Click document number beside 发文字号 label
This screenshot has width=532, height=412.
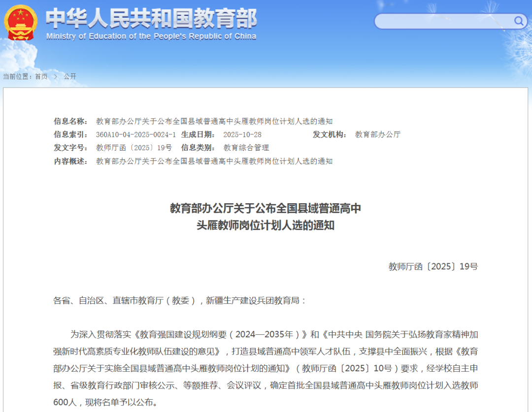tap(134, 148)
